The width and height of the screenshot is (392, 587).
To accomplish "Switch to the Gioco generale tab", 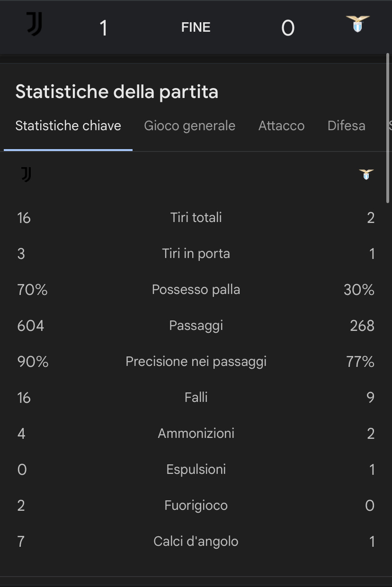I will point(190,125).
